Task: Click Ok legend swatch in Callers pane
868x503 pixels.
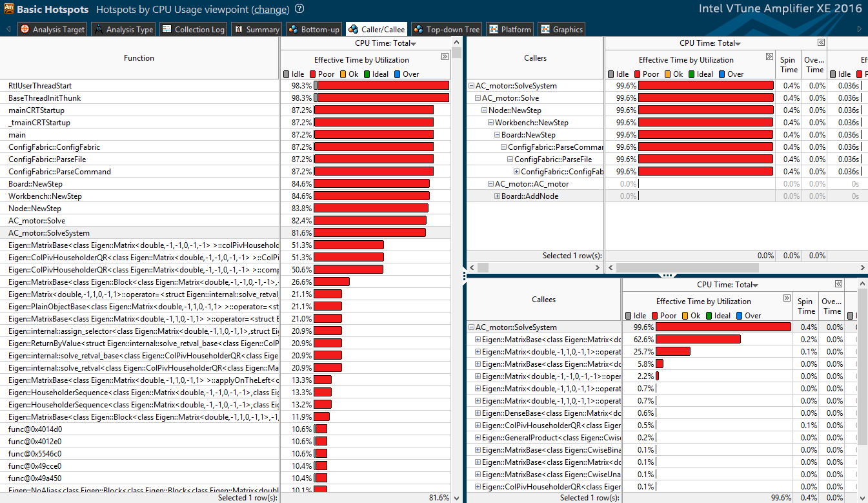Action: pos(667,74)
